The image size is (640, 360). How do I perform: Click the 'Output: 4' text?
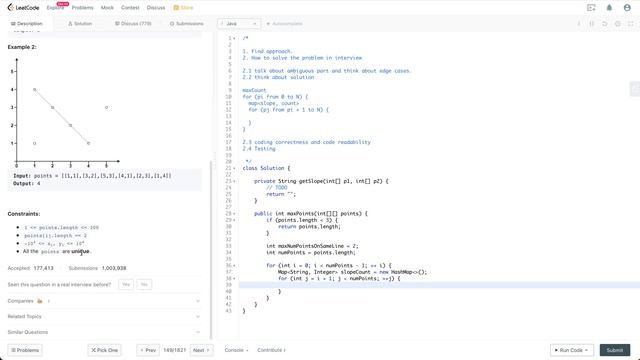pos(27,184)
